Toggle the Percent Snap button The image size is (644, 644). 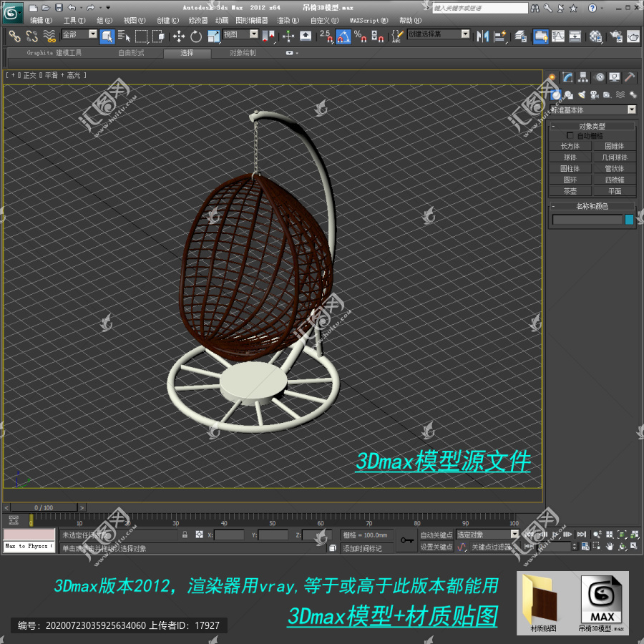360,36
